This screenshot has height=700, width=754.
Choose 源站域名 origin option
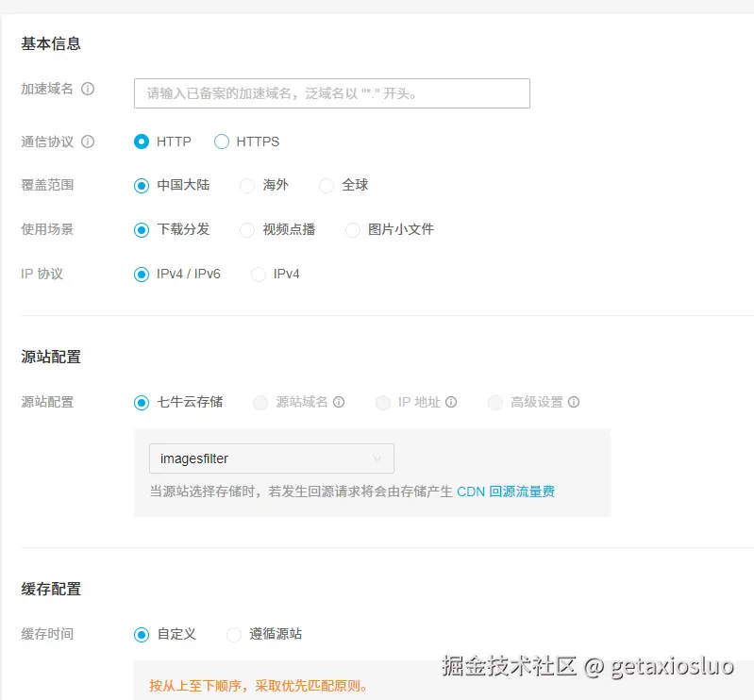click(x=260, y=403)
